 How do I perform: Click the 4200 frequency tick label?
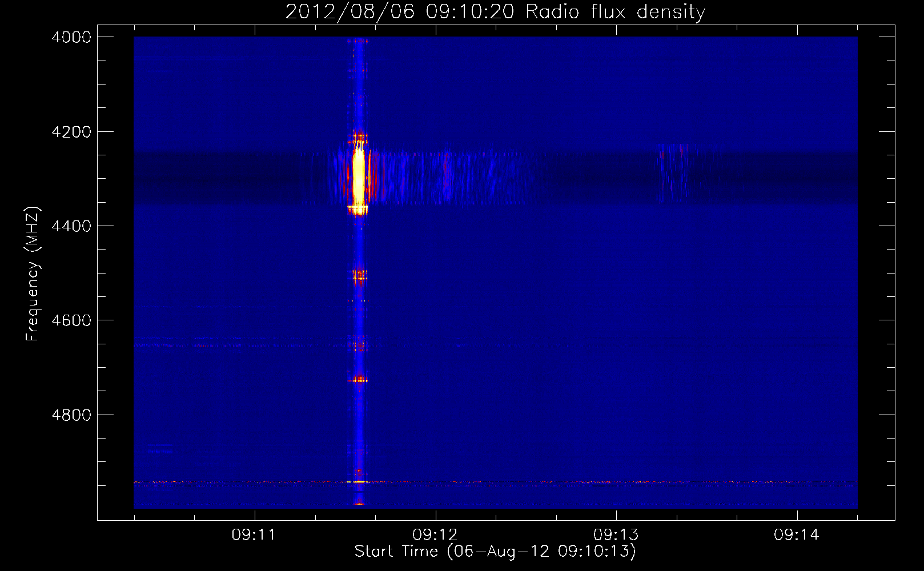[71, 132]
